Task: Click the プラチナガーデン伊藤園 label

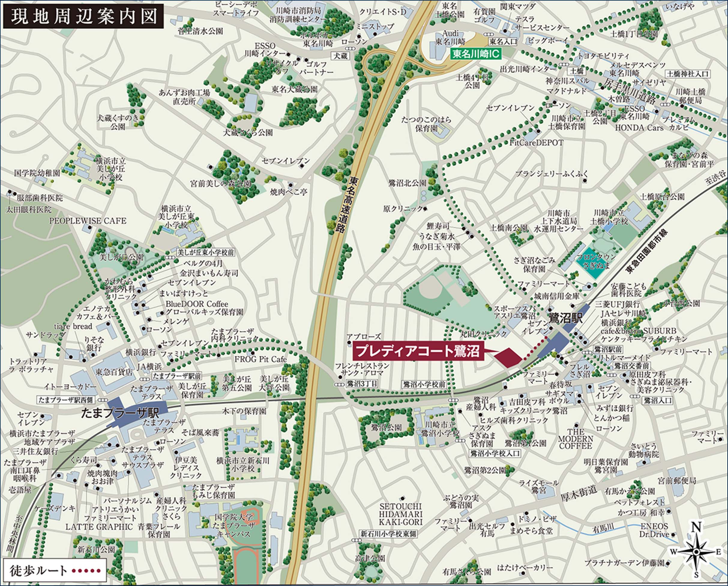Action: pyautogui.click(x=625, y=563)
